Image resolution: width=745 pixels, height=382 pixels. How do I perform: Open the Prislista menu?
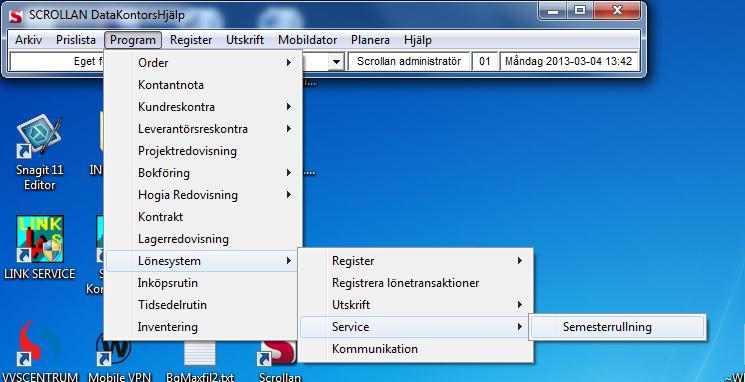76,40
